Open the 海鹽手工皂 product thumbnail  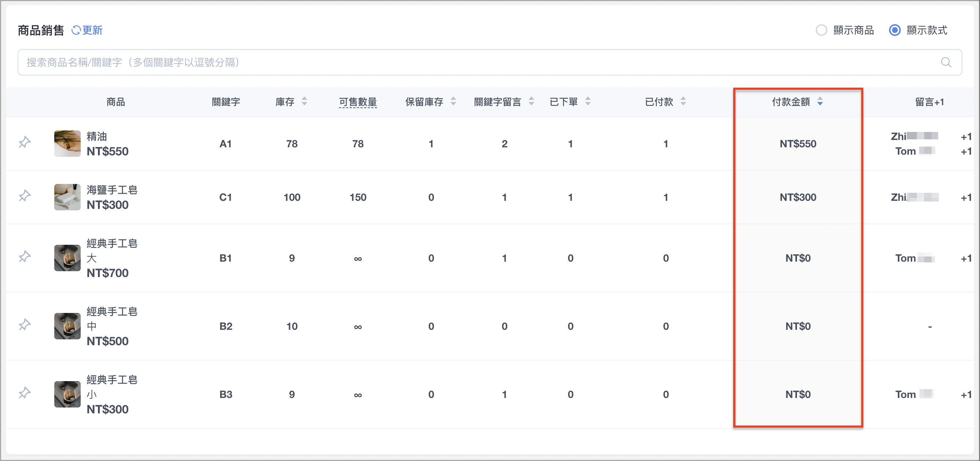(x=67, y=197)
